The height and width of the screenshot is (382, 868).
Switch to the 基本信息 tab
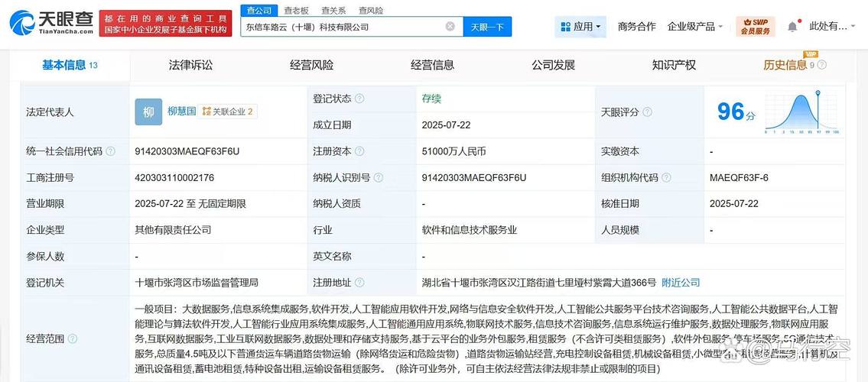pos(70,65)
